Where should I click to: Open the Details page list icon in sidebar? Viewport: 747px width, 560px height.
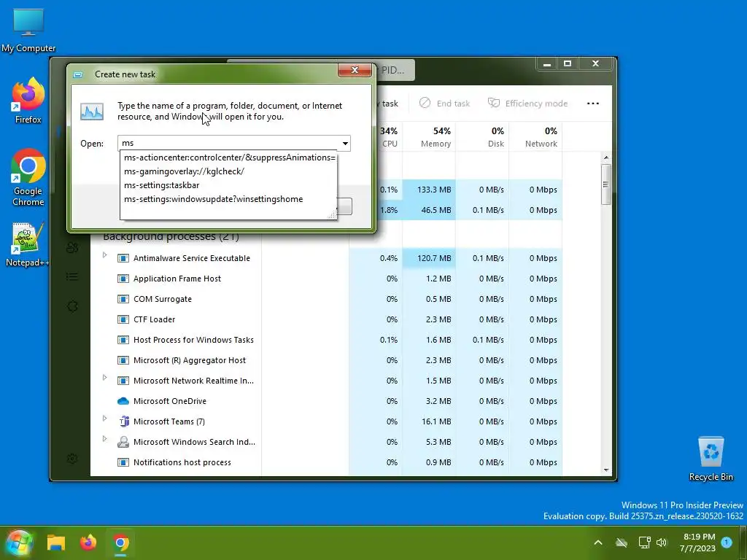coord(72,276)
